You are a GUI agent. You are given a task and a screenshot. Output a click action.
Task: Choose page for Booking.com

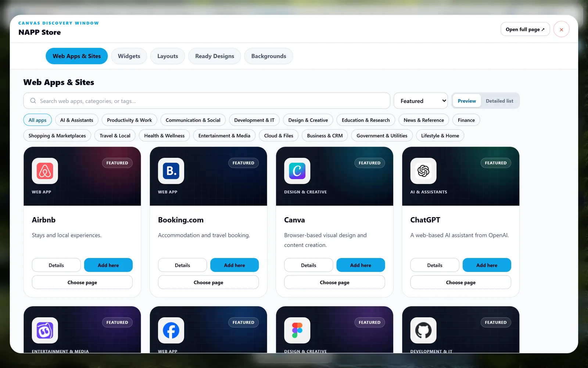click(208, 282)
